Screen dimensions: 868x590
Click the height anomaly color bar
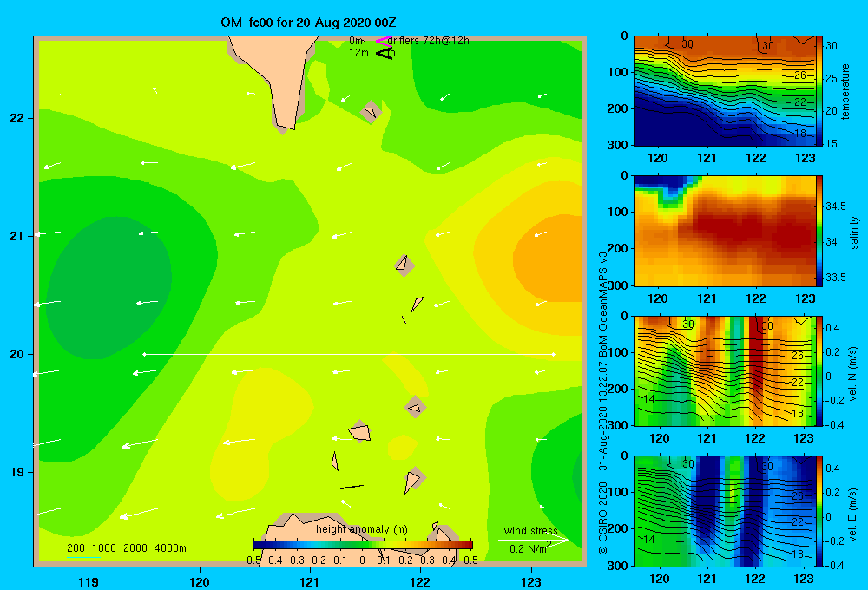tap(363, 545)
